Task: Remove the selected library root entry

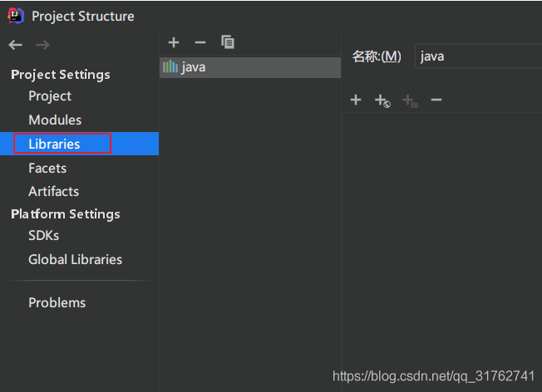Action: click(436, 100)
